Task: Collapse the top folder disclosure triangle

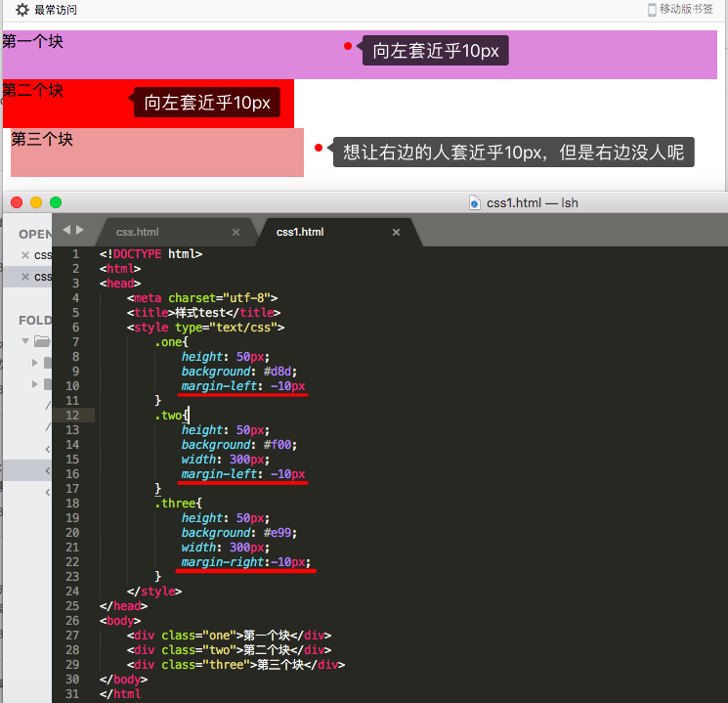Action: point(25,341)
